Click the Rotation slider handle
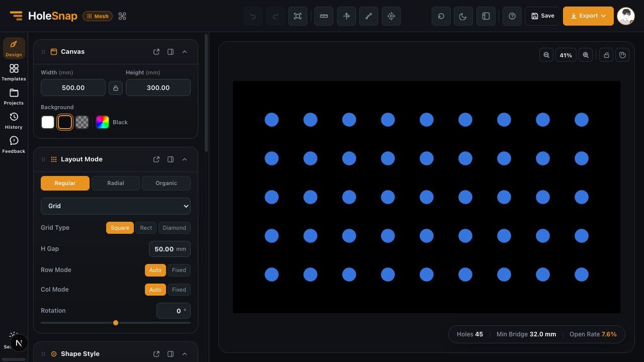Screen dimensions: 644x362 (116, 323)
